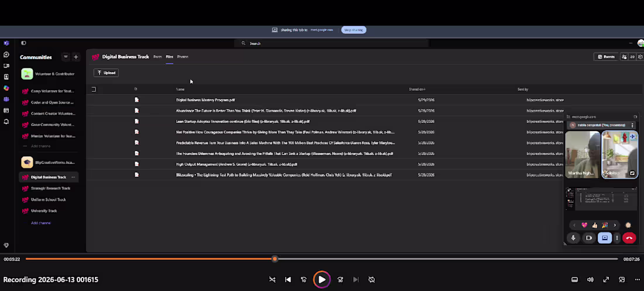Open the Activity bell icon
This screenshot has height=291, width=644.
(6, 122)
